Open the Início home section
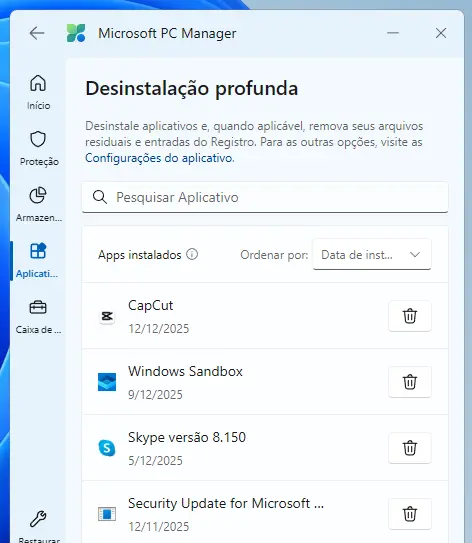This screenshot has height=543, width=472. [38, 92]
